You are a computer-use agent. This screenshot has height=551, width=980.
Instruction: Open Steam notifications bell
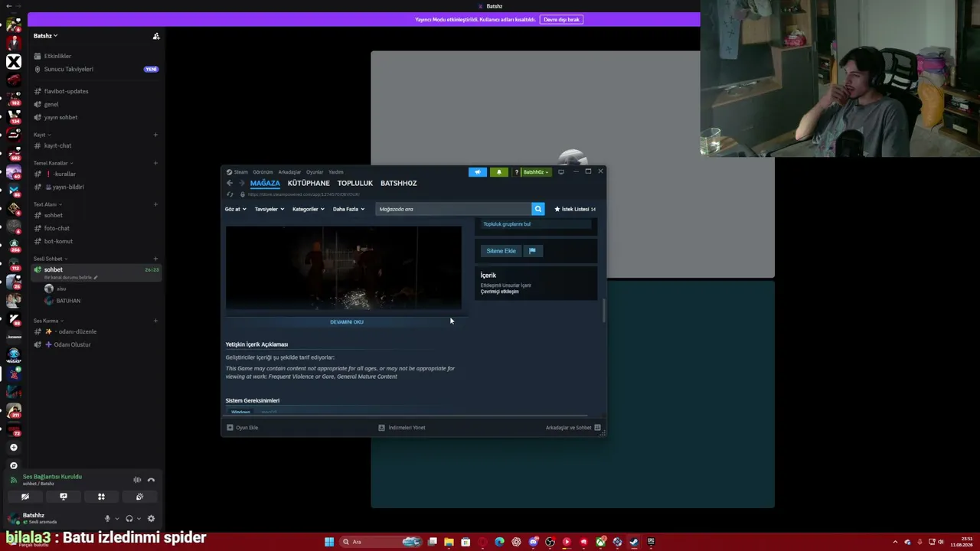(x=499, y=172)
